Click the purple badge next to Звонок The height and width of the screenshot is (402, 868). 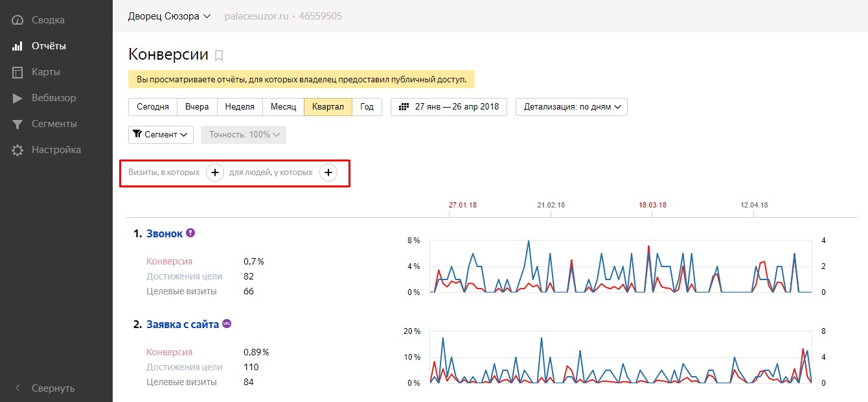pos(190,233)
